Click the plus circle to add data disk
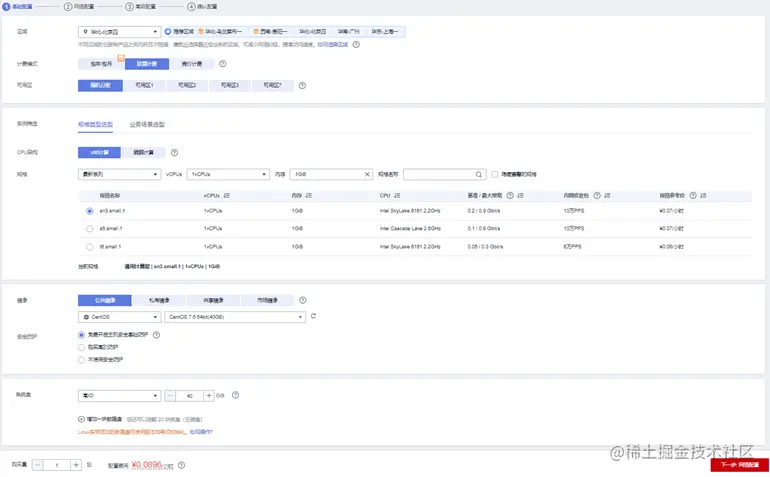The image size is (770, 477). (x=82, y=419)
